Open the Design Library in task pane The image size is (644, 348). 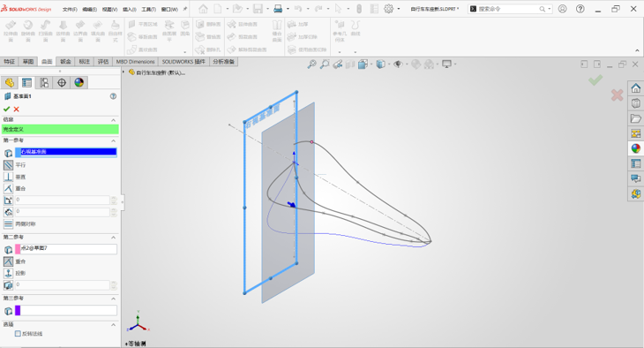click(x=636, y=103)
